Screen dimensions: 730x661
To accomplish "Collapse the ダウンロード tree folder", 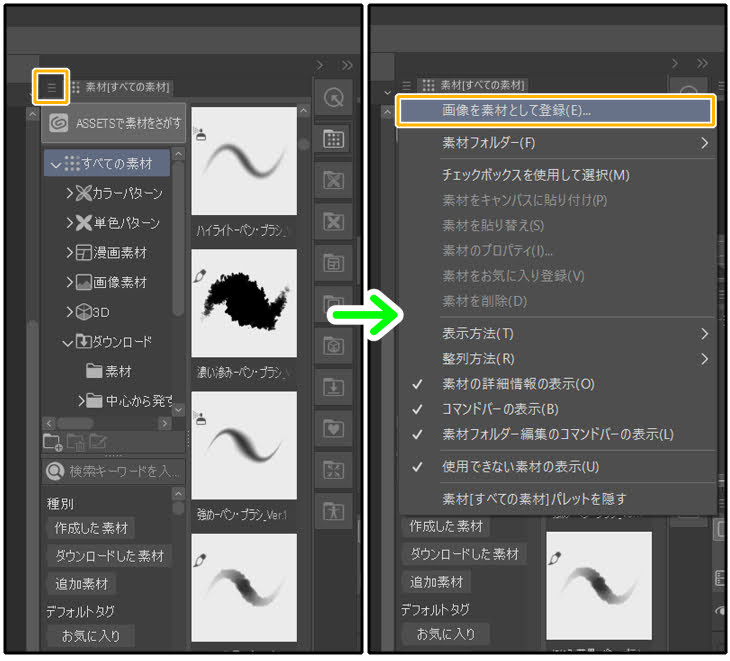I will tap(68, 343).
